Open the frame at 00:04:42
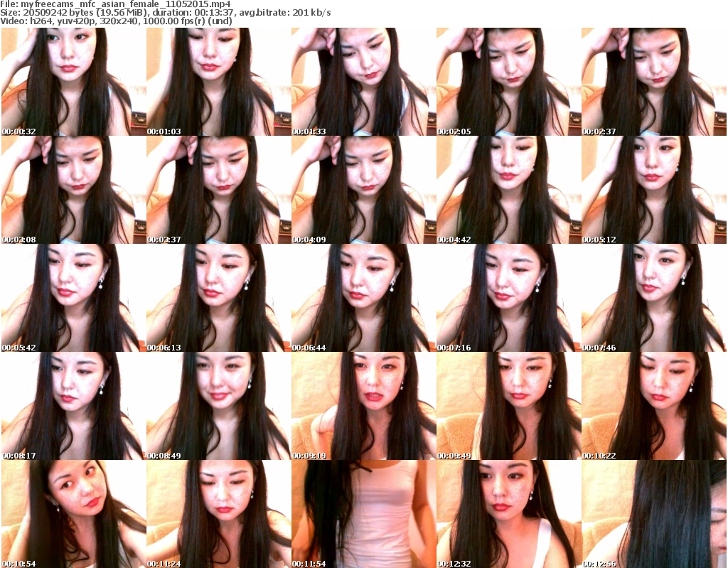 click(x=508, y=190)
